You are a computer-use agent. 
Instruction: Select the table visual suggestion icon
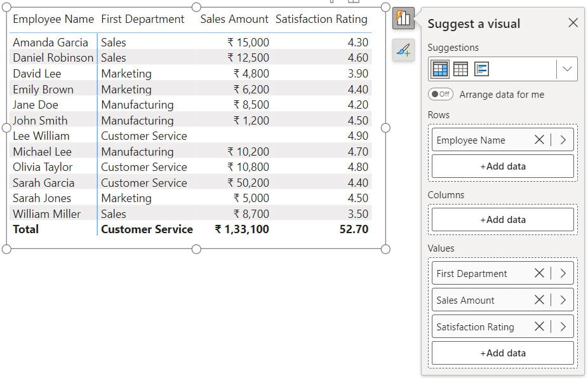point(460,69)
